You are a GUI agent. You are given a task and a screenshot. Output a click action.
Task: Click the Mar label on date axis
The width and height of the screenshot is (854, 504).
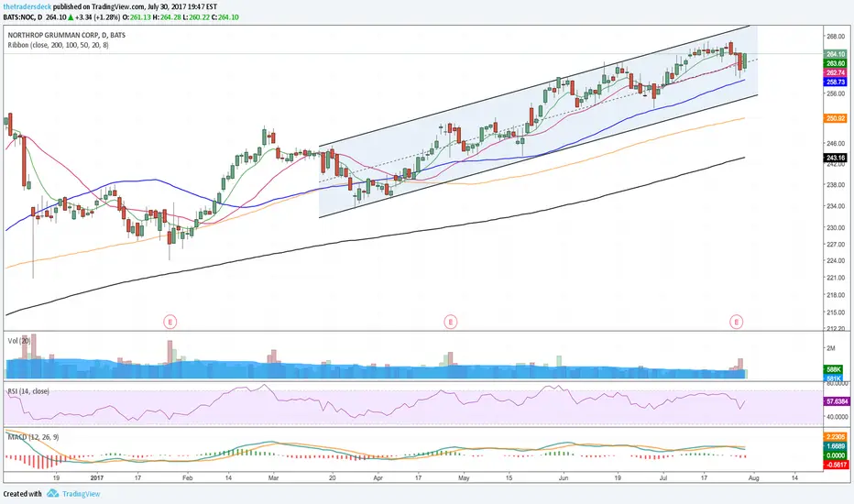[273, 477]
